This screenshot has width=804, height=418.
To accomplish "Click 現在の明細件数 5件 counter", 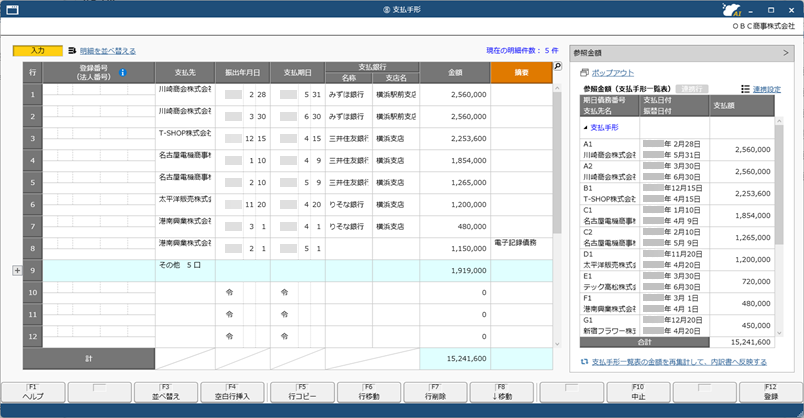I will coord(522,51).
